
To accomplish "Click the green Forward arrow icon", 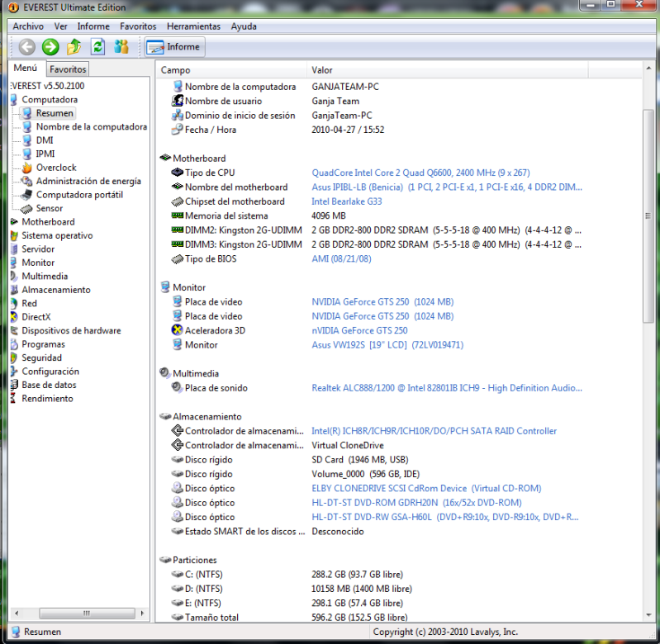I will coord(50,47).
